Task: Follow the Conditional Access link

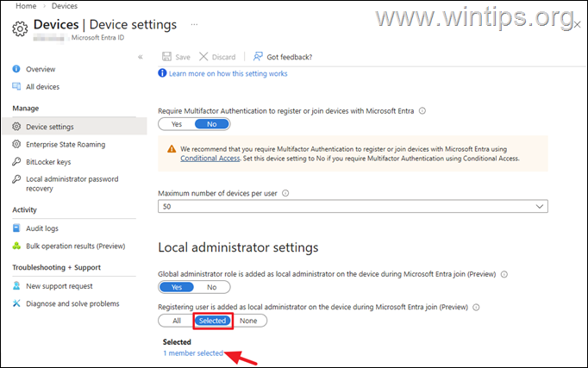Action: click(x=210, y=159)
